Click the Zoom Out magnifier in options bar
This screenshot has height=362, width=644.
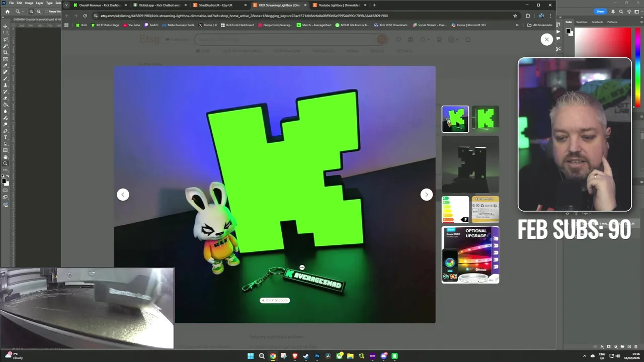coord(38,11)
